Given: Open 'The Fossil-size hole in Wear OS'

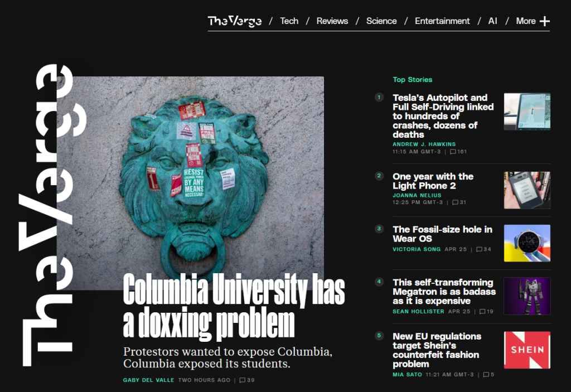Looking at the screenshot, I should coord(442,234).
